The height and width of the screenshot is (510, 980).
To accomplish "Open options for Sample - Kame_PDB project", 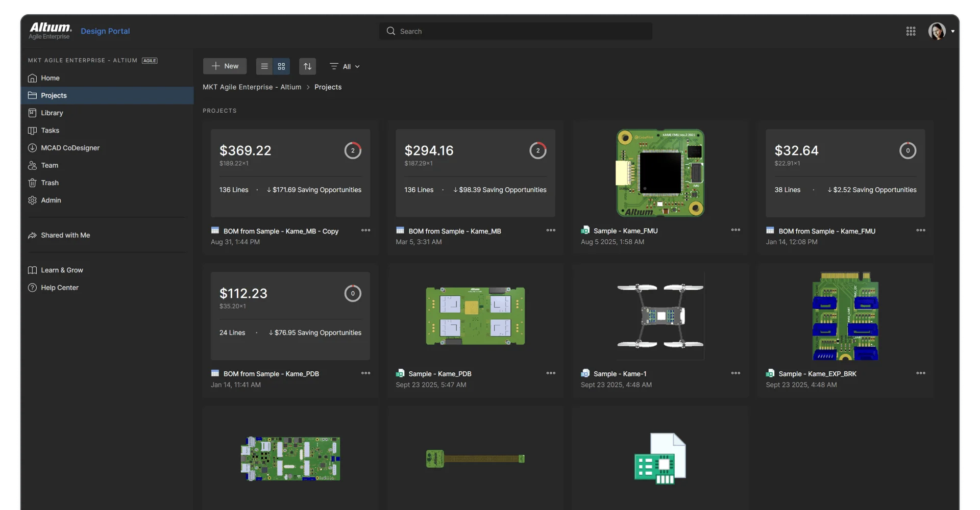I will pyautogui.click(x=551, y=373).
